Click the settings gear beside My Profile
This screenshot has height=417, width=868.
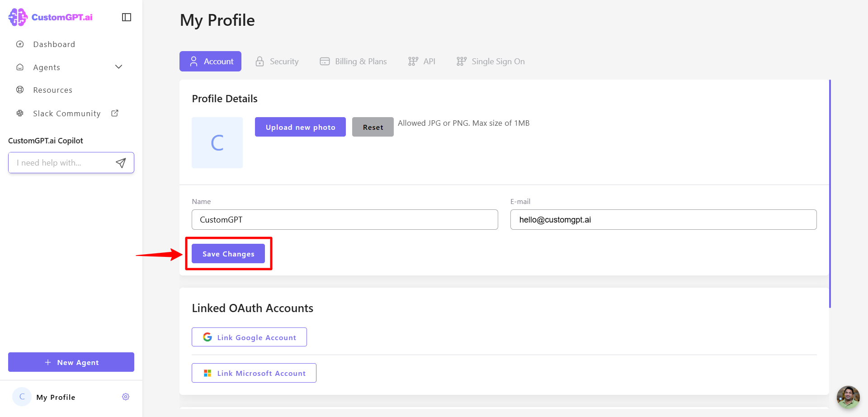pos(126,397)
